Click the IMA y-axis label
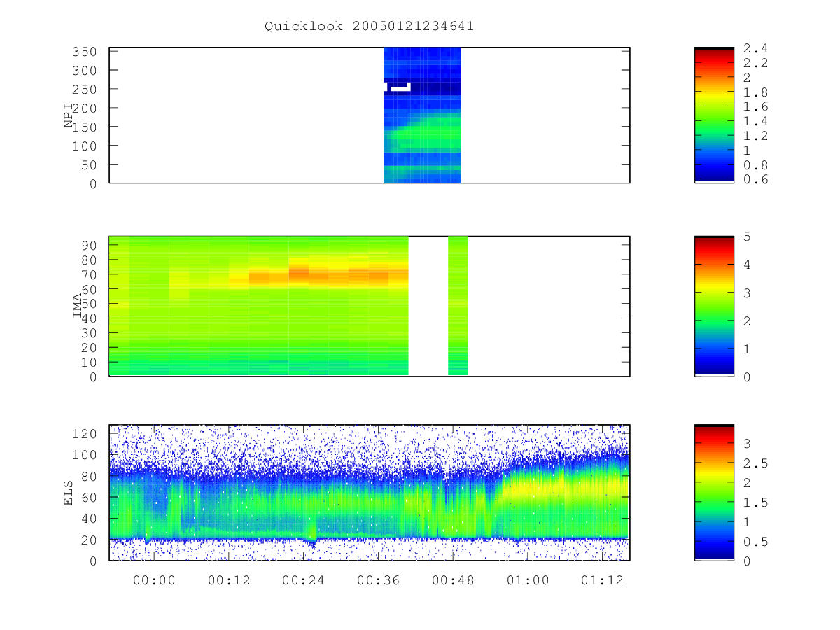 [x=78, y=306]
